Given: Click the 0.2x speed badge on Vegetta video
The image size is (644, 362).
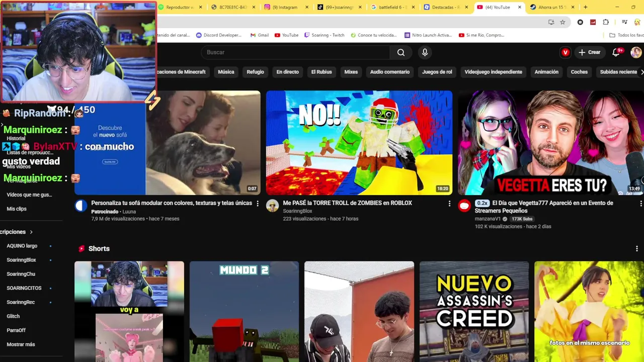Looking at the screenshot, I should [x=482, y=203].
